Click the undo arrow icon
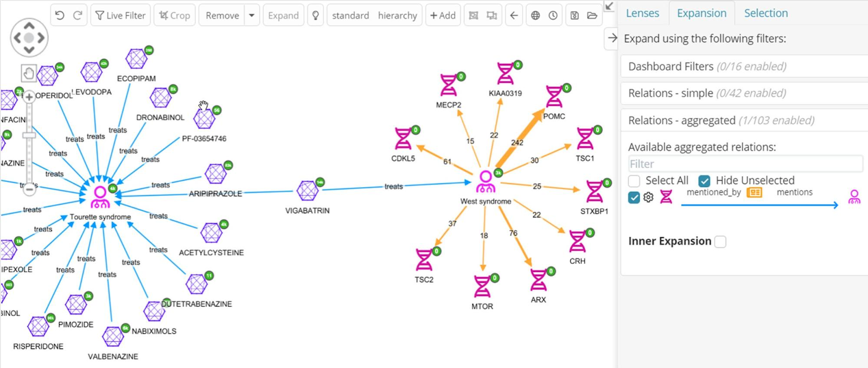This screenshot has width=868, height=368. pos(60,15)
